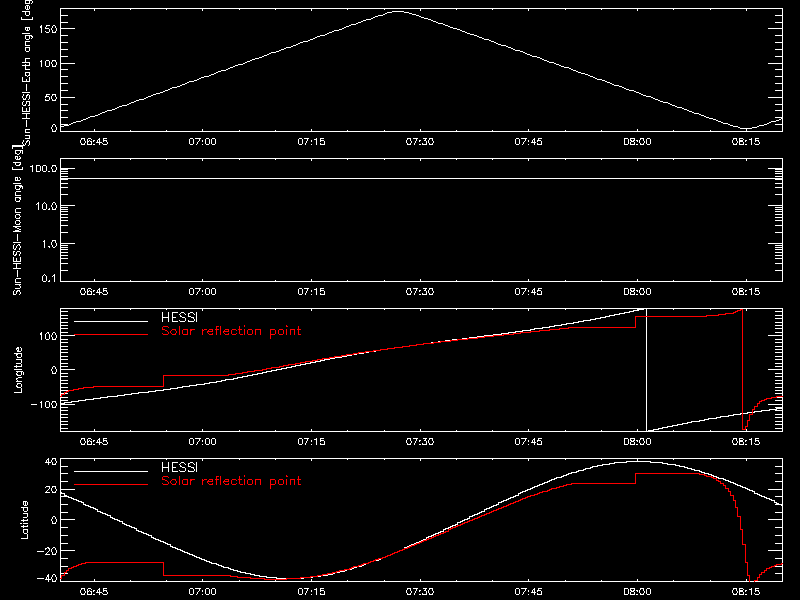
Task: Click 07:00 time label under Latitude plot
Action: [x=203, y=592]
